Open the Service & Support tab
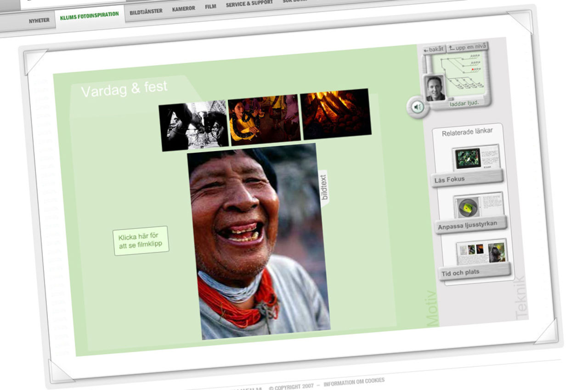This screenshot has width=588, height=390. (249, 4)
